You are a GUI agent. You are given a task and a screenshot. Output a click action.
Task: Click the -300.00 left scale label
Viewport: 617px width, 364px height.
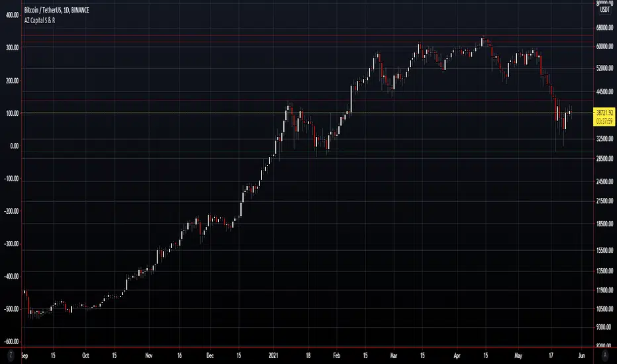click(x=11, y=244)
